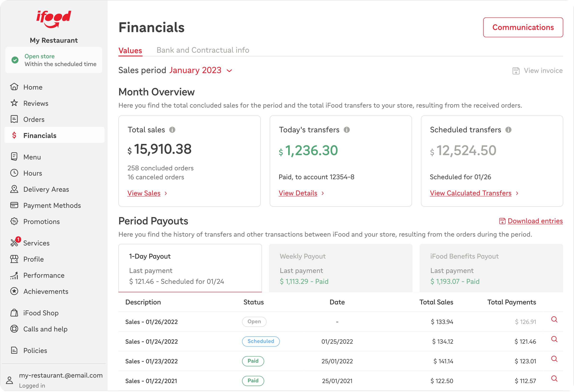Image resolution: width=574 pixels, height=392 pixels.
Task: Select the Reviews star icon
Action: (x=14, y=103)
